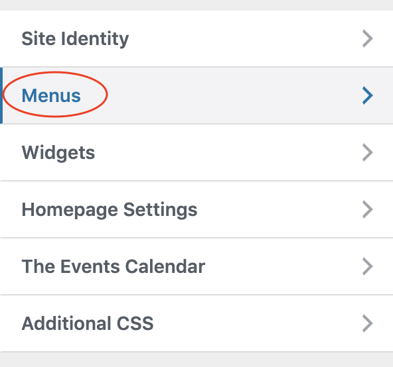Viewport: 393px width, 367px height.
Task: Click the blue active indicator bar by Menus
Action: (x=1, y=95)
